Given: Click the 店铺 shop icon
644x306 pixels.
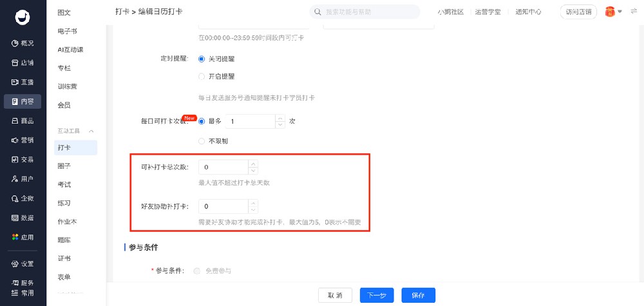Looking at the screenshot, I should (15, 63).
